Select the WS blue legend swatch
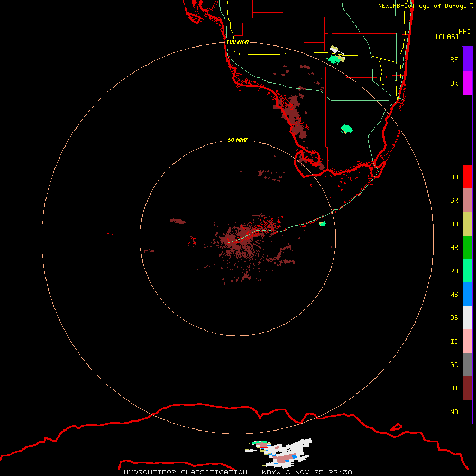This screenshot has width=476, height=476. pos(467,294)
